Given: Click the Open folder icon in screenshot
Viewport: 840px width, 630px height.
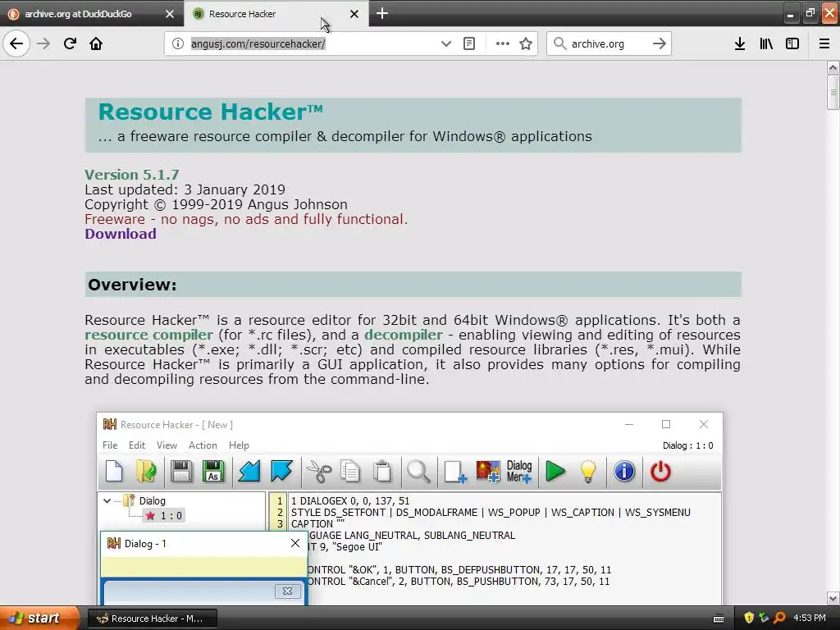Looking at the screenshot, I should [x=146, y=472].
